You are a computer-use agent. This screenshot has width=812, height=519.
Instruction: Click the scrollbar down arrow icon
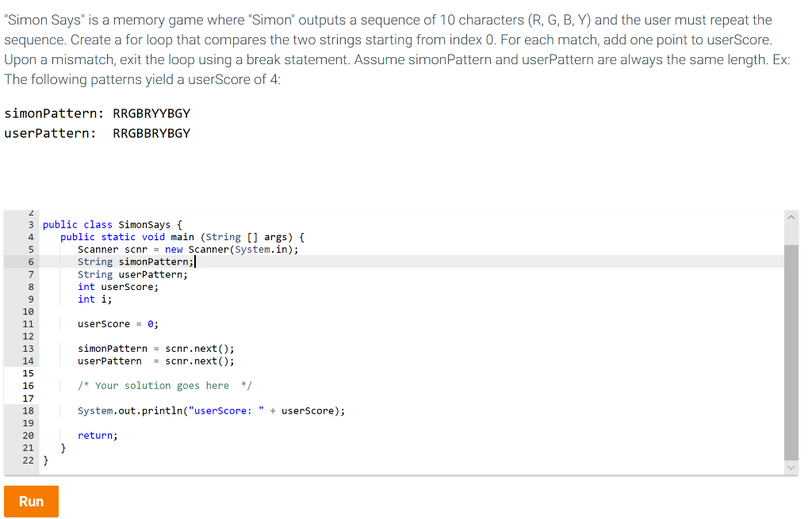click(791, 467)
